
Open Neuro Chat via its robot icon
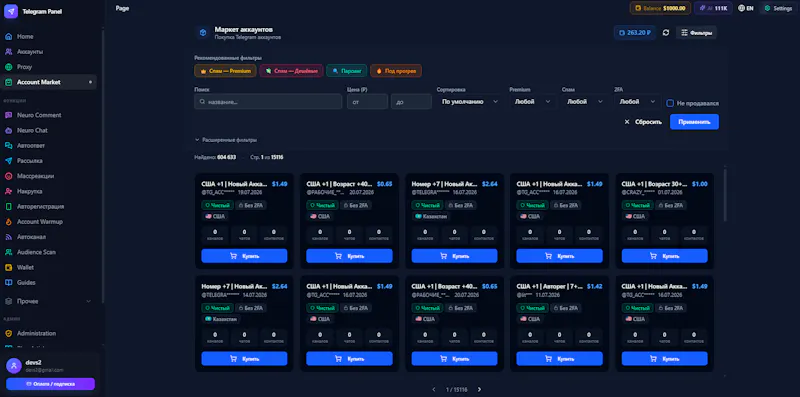coord(8,131)
